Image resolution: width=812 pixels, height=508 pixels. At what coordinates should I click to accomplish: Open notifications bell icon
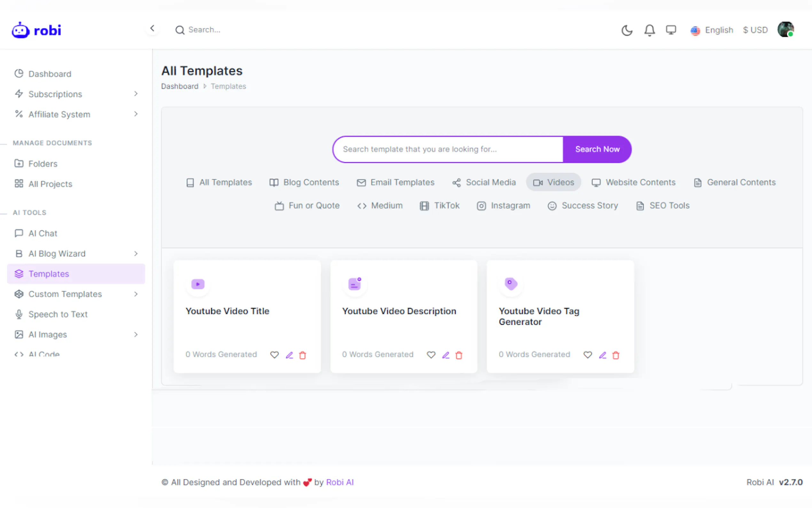click(649, 30)
